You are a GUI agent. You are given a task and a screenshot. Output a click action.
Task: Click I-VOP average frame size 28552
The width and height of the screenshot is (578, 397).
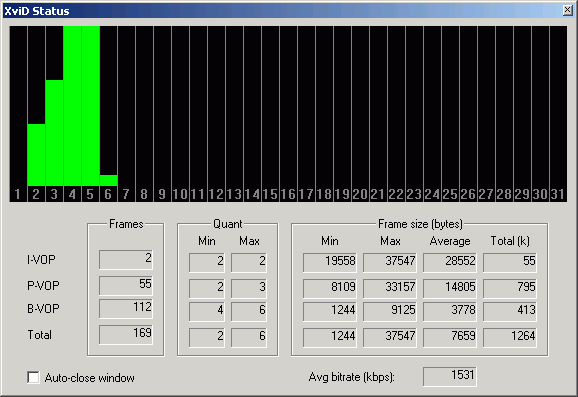[450, 262]
